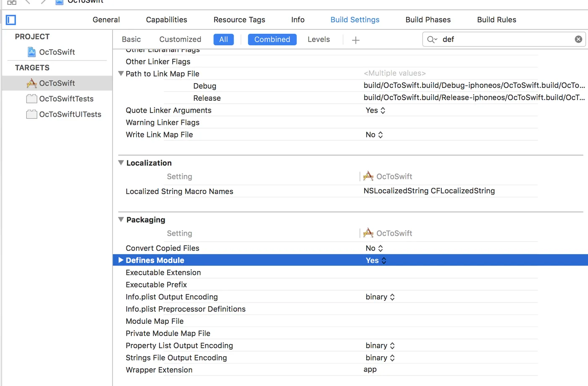Switch to Resource Tags tab
The height and width of the screenshot is (386, 588).
click(x=239, y=20)
